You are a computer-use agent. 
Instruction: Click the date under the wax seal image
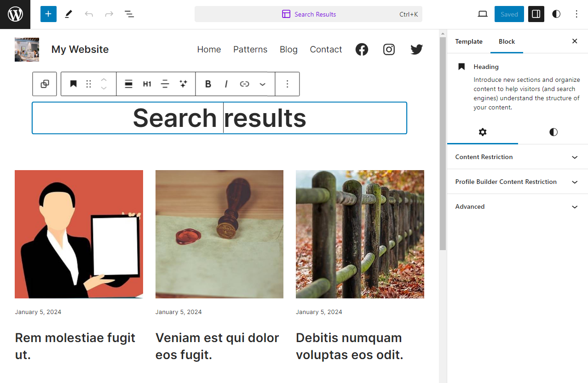click(179, 312)
